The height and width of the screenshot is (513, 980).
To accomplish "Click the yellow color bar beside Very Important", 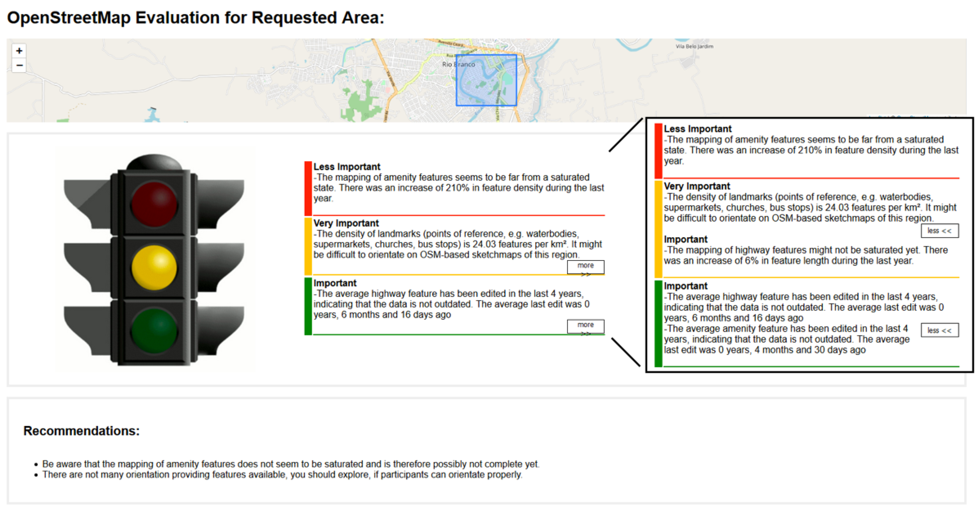I will tap(308, 246).
